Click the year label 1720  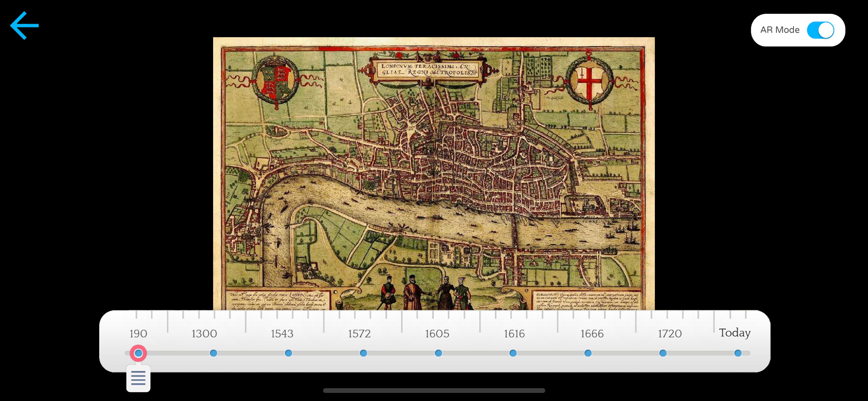[x=670, y=334]
